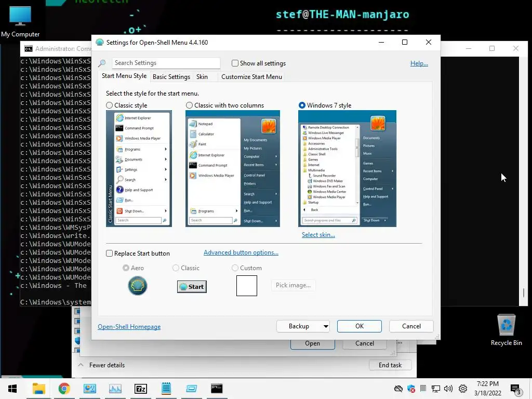The width and height of the screenshot is (532, 399).
Task: Open the blue notepad taskbar icon
Action: (x=166, y=388)
